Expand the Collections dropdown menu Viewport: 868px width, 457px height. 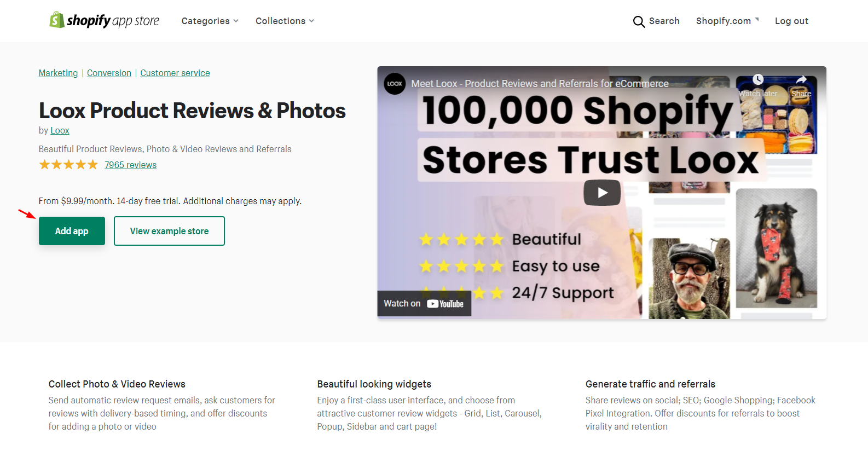tap(285, 21)
